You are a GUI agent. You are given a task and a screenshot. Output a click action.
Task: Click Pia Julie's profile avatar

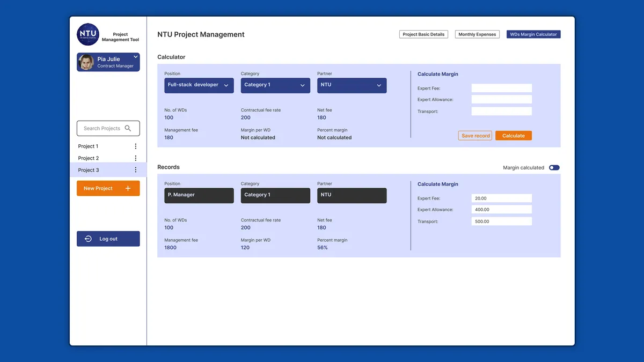86,62
